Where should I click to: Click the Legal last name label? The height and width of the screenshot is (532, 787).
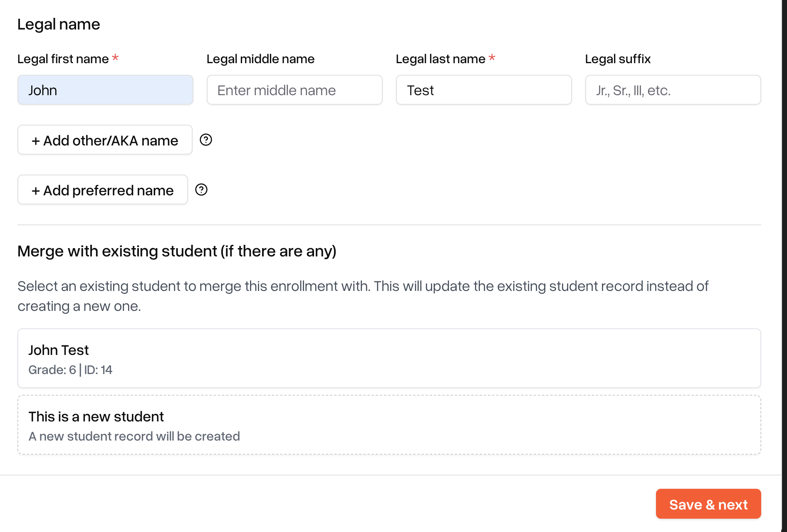[441, 59]
